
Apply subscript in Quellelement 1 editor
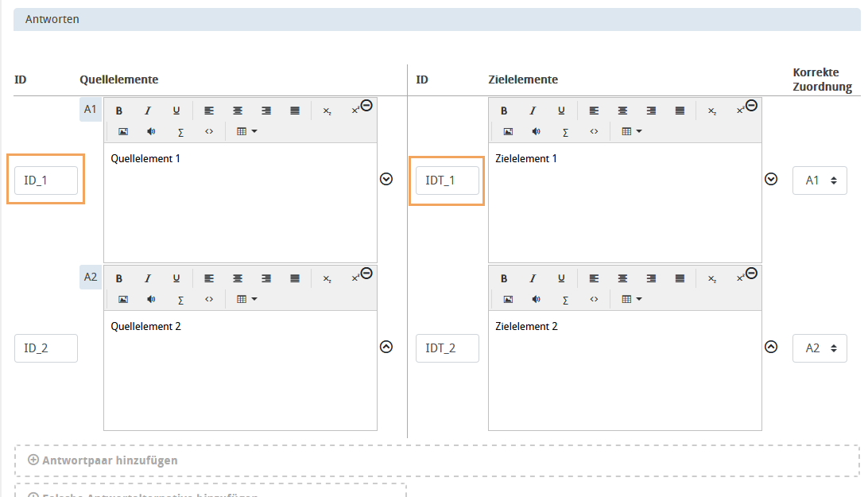(x=327, y=111)
